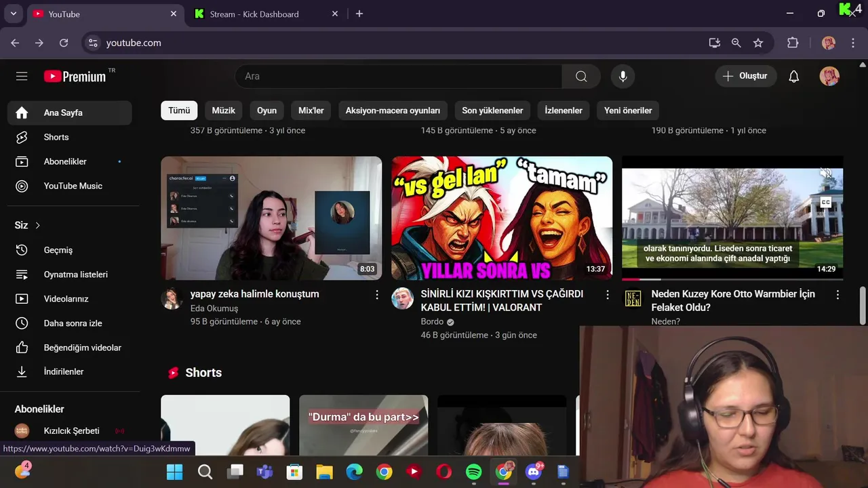Click the browser zoom magnifier icon
The image size is (868, 488).
(x=736, y=43)
